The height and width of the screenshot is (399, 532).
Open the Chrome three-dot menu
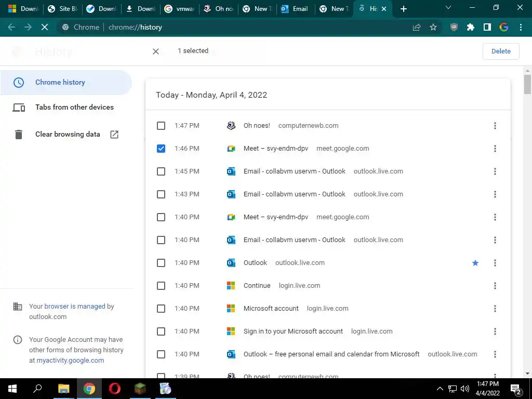click(521, 27)
